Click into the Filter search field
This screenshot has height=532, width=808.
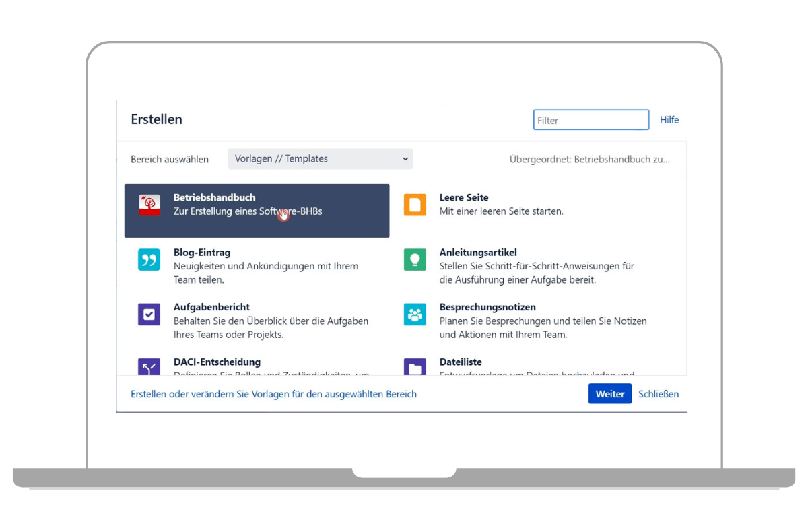click(x=591, y=120)
